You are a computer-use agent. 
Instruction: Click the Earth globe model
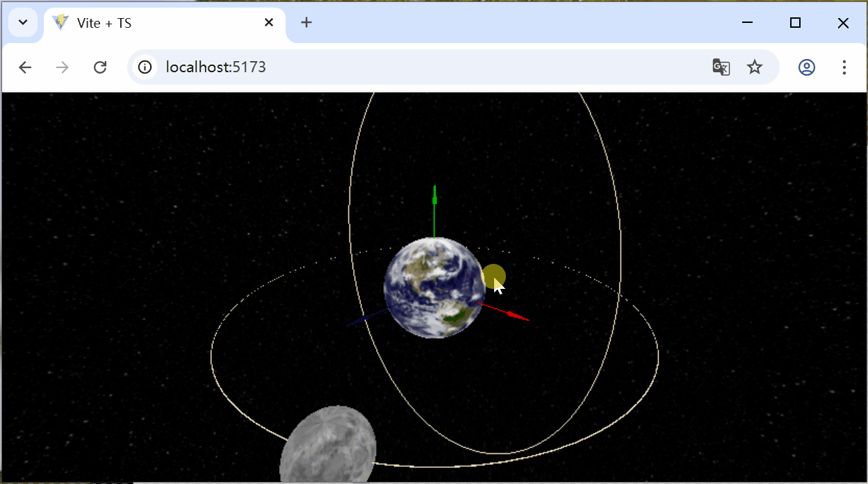pos(434,287)
